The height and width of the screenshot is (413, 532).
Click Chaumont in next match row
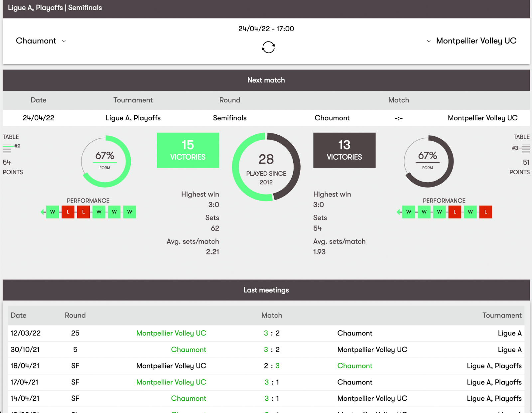tap(332, 118)
